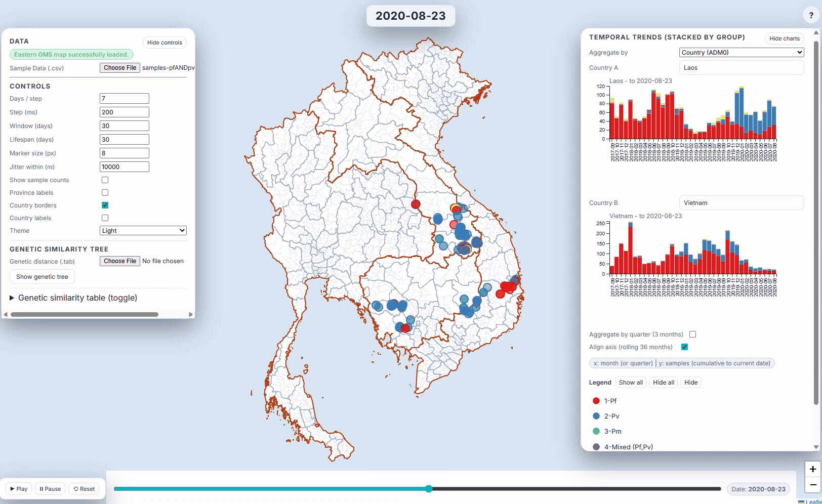Expand the Genetic similarity table toggle
Screen dimensions: 822x504
[73, 298]
